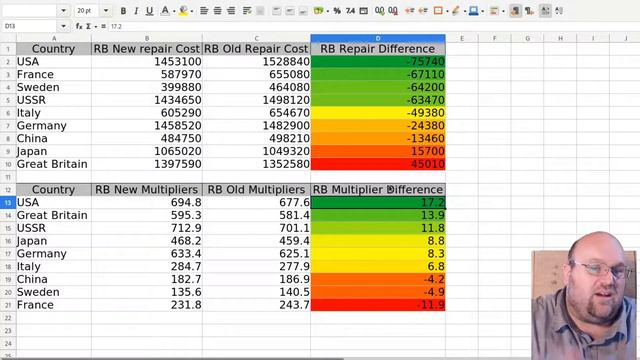Center cell text horizontally
Viewport: 640px width, 360px height.
point(218,11)
